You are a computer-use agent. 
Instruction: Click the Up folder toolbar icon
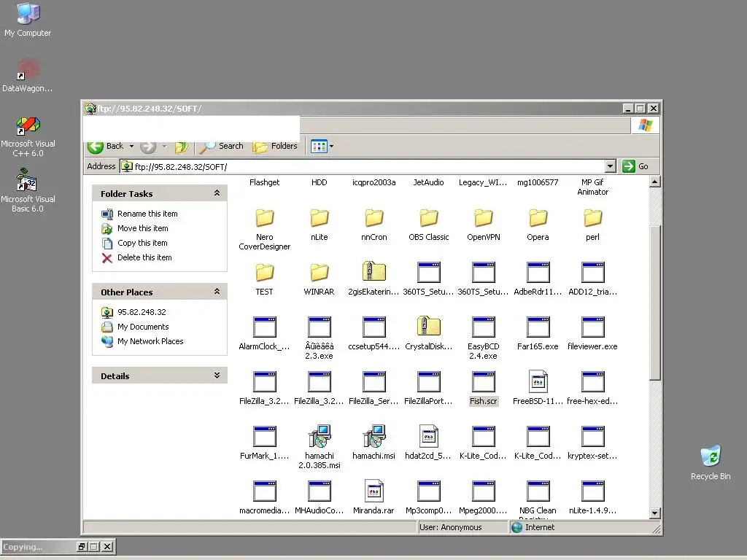(x=181, y=147)
